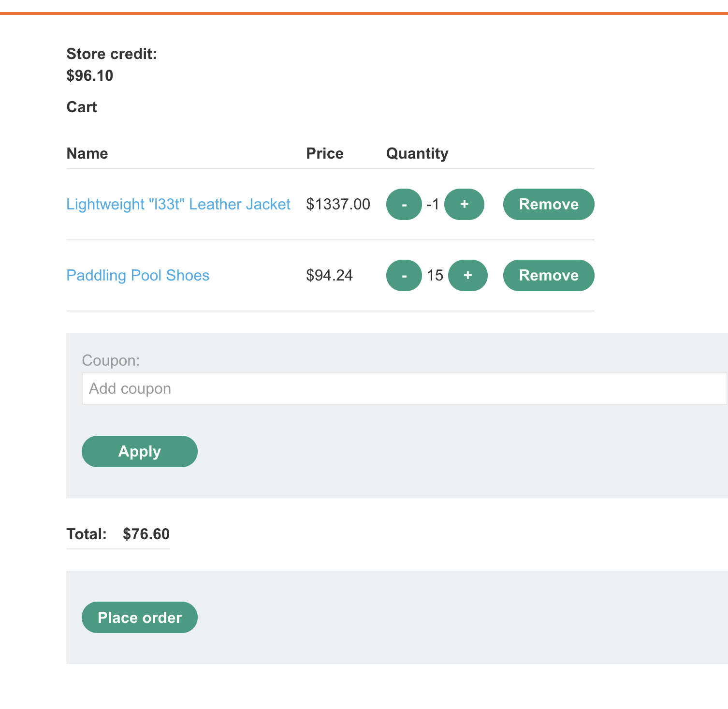Click the Name column header
Image resolution: width=728 pixels, height=709 pixels.
[x=87, y=154]
